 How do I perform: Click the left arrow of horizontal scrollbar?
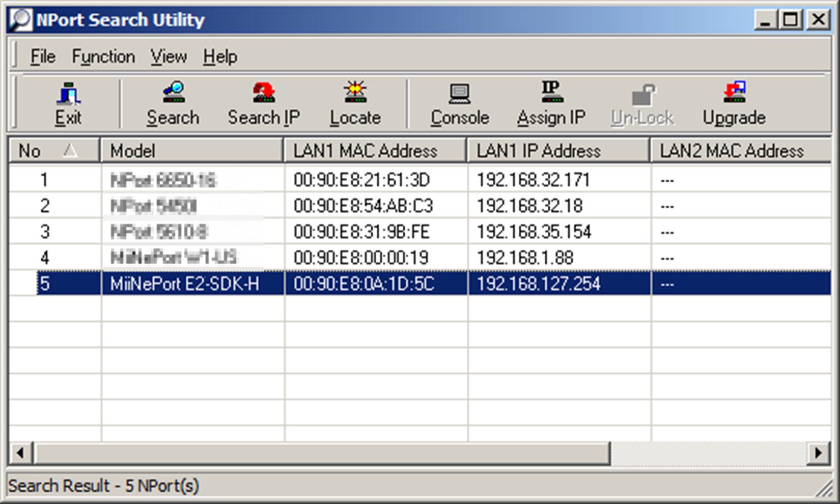(21, 453)
